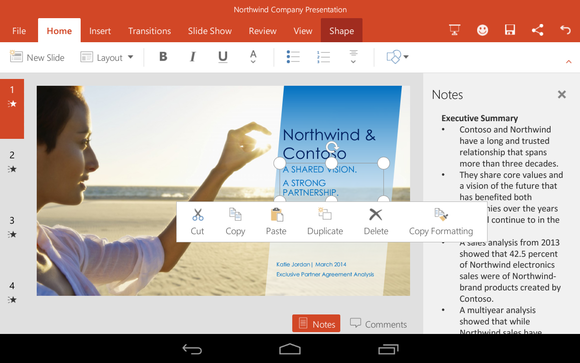Screen dimensions: 580x363
Task: Apply bulleted list formatting
Action: coord(293,57)
